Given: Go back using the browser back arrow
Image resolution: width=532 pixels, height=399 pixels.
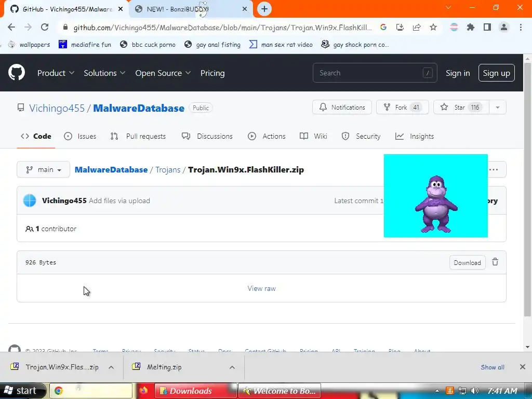Looking at the screenshot, I should coord(11,27).
